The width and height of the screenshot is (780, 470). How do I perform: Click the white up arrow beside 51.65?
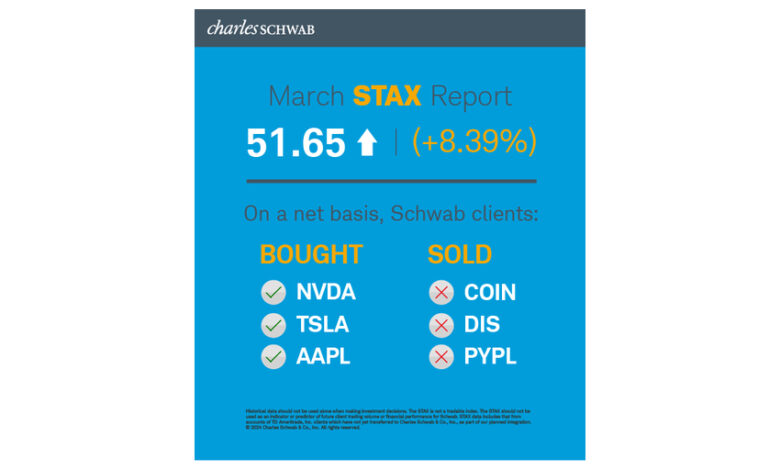tap(367, 143)
